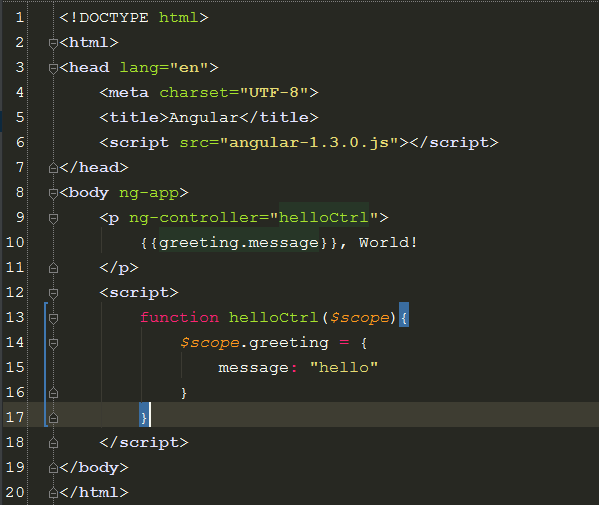Click line number 4 in the gutter
599x505 pixels.
click(19, 92)
